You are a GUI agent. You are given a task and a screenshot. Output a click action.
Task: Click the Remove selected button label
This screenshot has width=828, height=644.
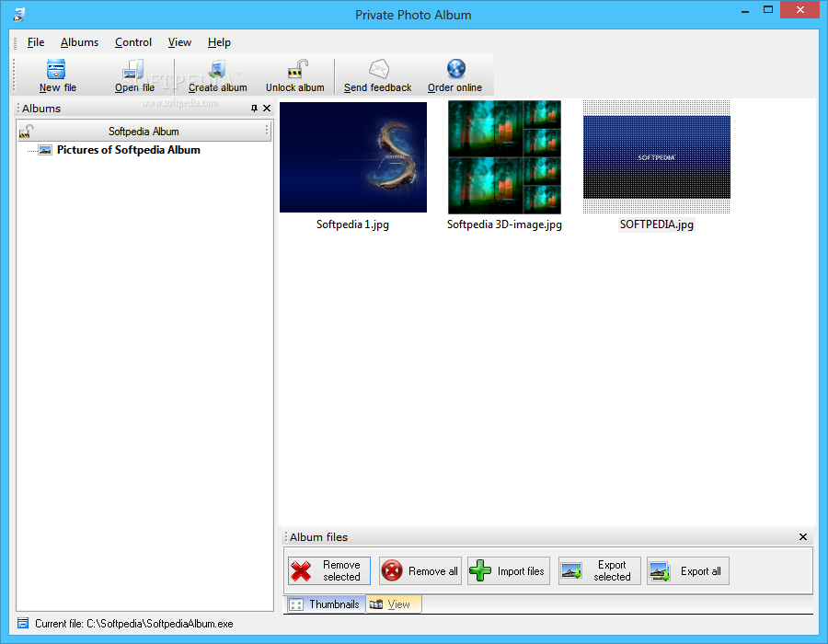(x=341, y=571)
